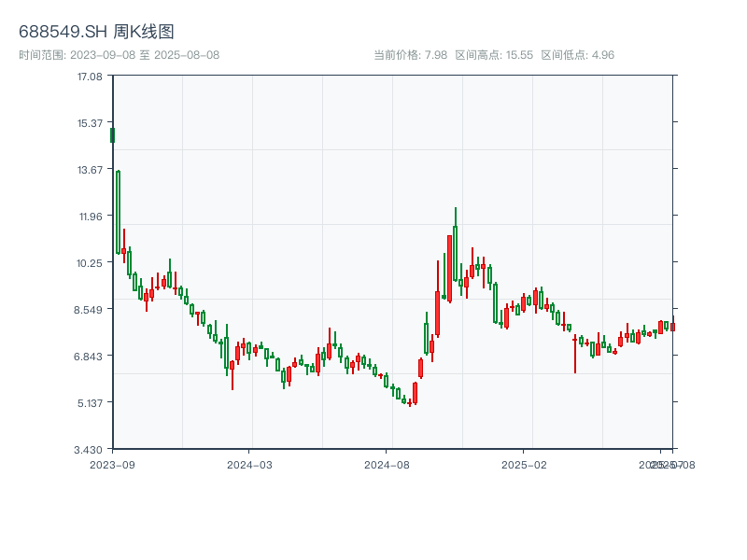Click the last candlestick at chart's right edge
Screen dimensions: 747x560
(x=672, y=327)
